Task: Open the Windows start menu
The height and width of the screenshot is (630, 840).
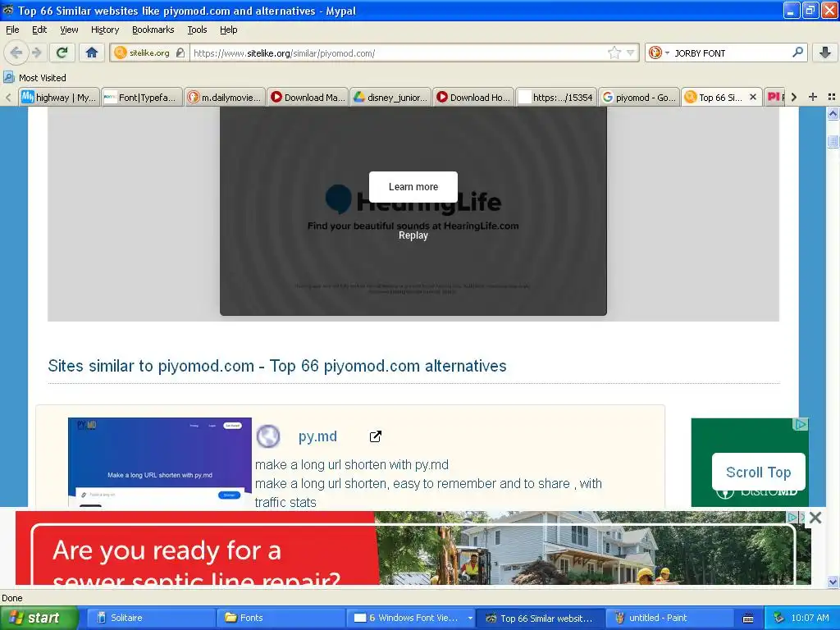Action: coord(39,618)
